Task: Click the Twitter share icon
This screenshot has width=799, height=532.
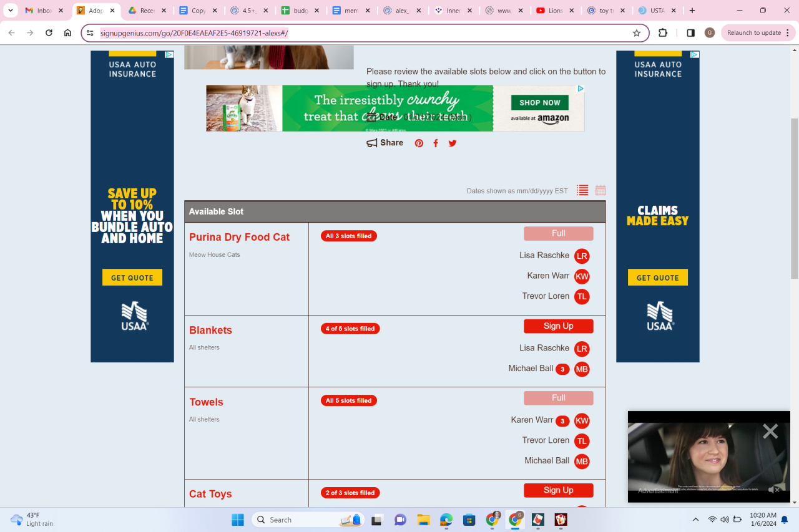Action: (x=453, y=143)
